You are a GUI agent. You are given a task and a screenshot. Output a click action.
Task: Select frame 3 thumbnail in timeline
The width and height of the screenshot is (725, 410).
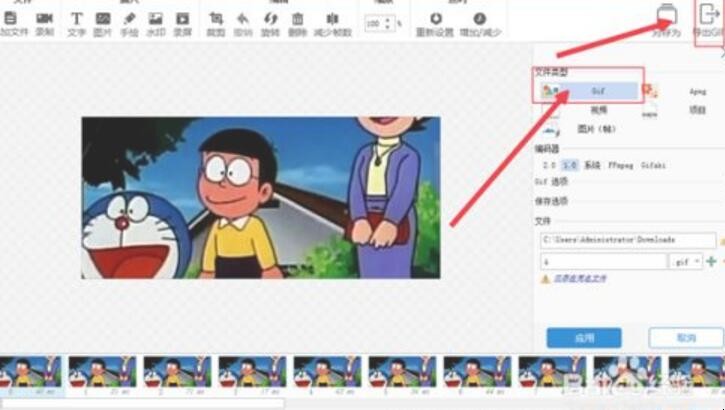point(252,372)
